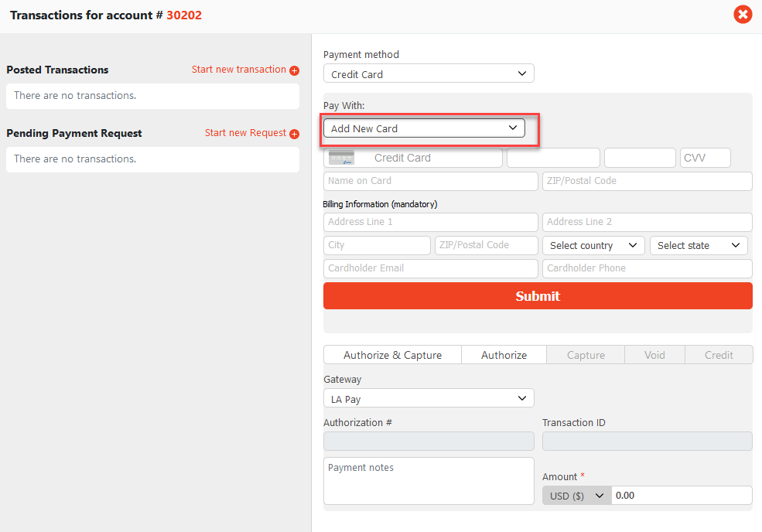This screenshot has height=532, width=762.
Task: Click the plus icon beside Start new transaction
Action: (x=294, y=70)
